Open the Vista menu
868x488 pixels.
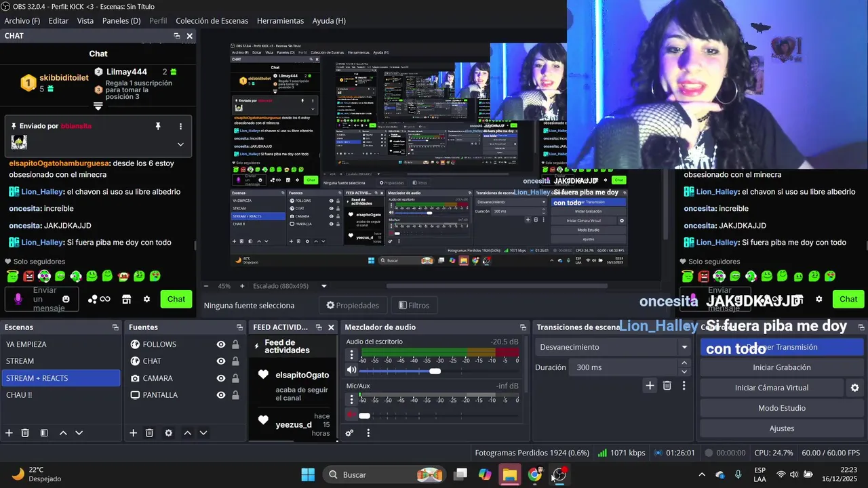click(x=85, y=21)
